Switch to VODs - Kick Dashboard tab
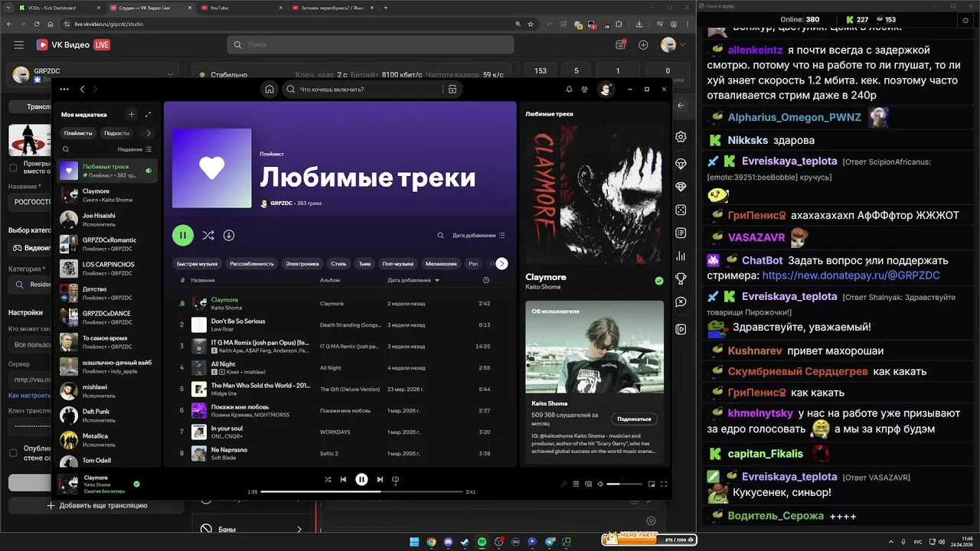 pos(60,8)
